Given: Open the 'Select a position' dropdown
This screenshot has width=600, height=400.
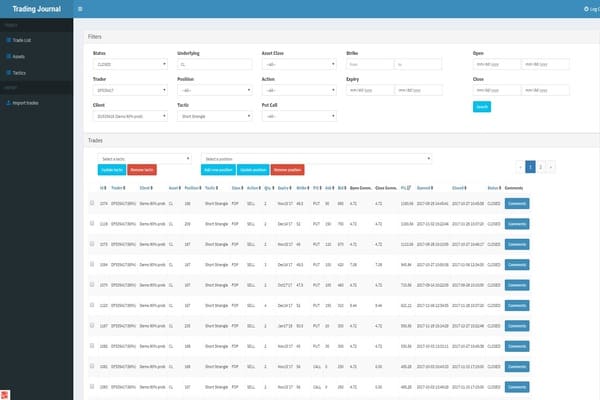Looking at the screenshot, I should pyautogui.click(x=316, y=158).
